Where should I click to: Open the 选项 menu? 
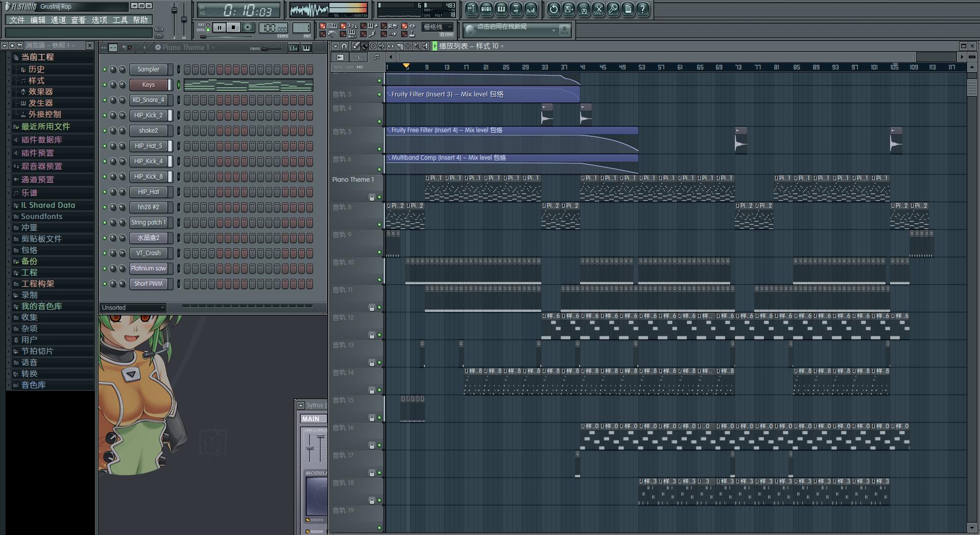[x=99, y=20]
